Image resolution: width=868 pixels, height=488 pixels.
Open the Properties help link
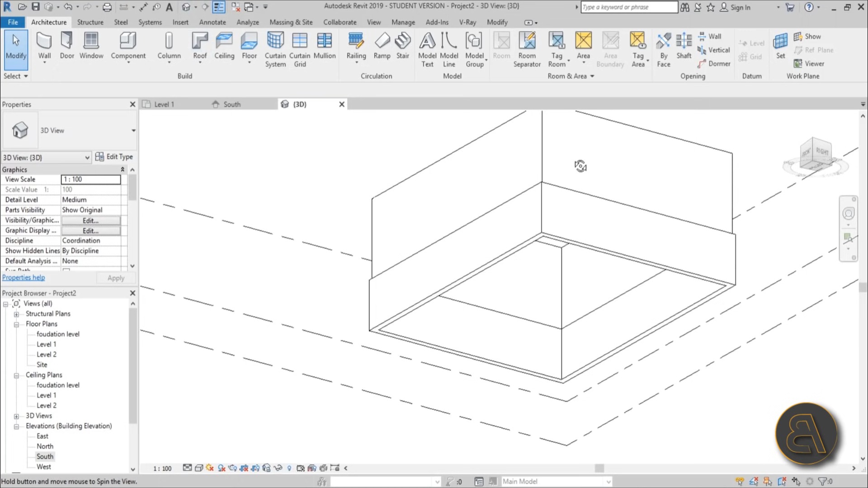point(24,277)
